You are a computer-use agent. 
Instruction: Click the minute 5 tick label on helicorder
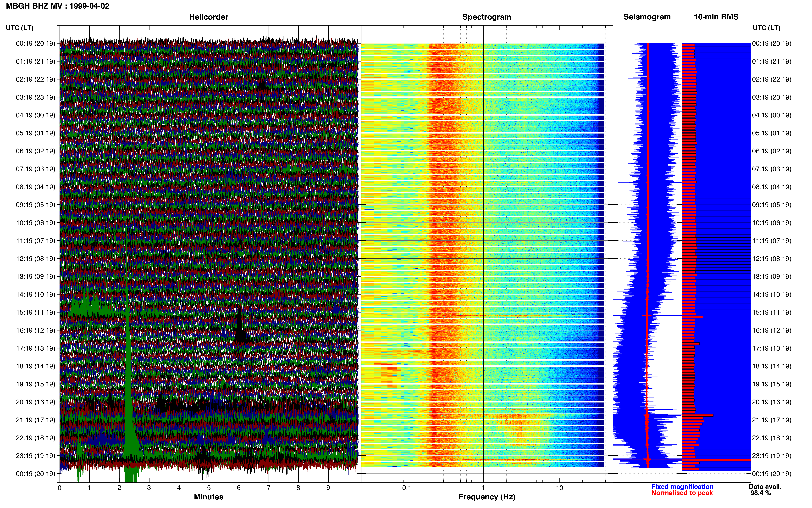(x=209, y=488)
